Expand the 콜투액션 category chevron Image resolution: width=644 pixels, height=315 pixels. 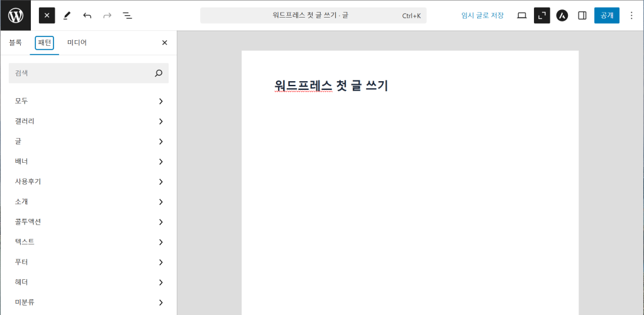click(161, 222)
